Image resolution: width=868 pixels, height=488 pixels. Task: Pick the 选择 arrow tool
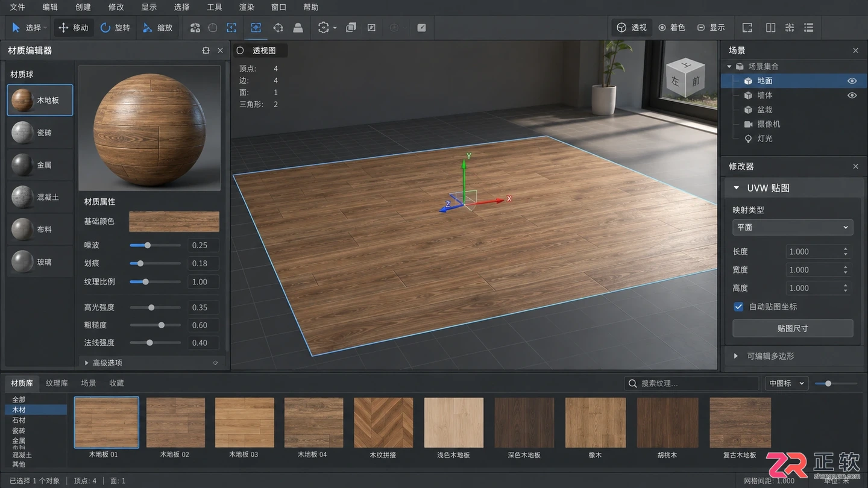tap(27, 28)
